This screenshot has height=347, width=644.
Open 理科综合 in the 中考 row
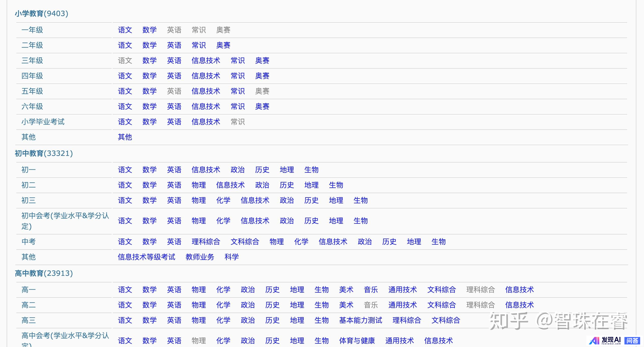tap(206, 242)
